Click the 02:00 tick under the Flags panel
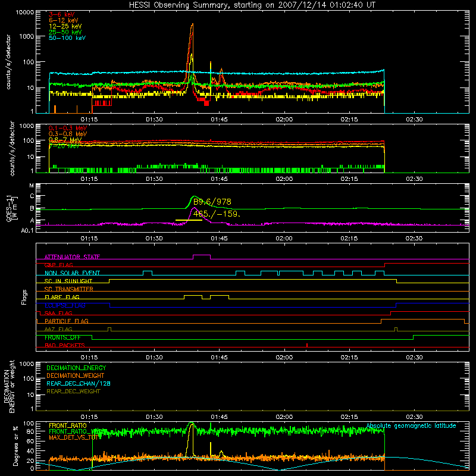This screenshot has height=476, width=476. pos(284,358)
